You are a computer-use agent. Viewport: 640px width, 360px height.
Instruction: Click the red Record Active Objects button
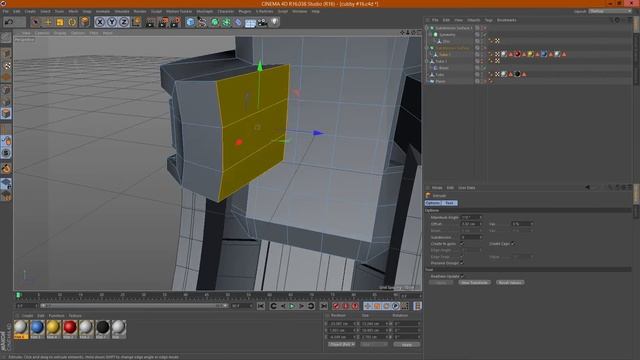[336, 306]
